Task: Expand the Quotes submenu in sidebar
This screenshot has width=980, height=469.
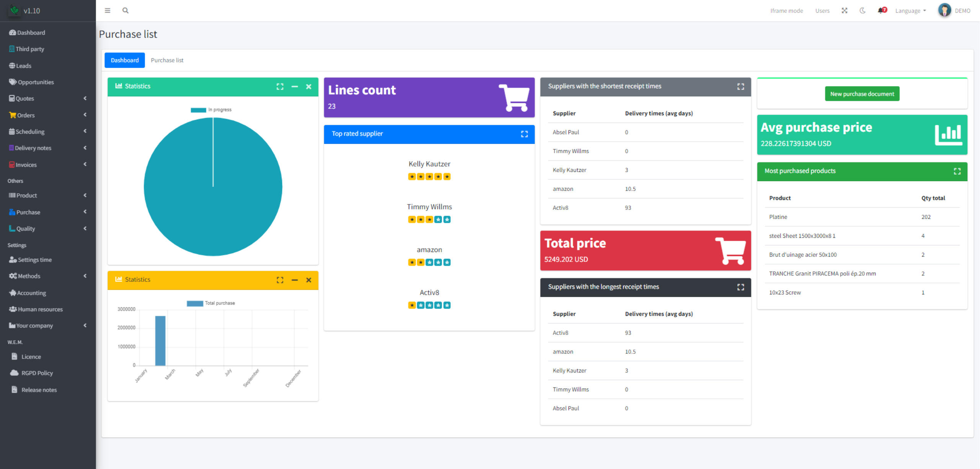Action: [x=47, y=98]
